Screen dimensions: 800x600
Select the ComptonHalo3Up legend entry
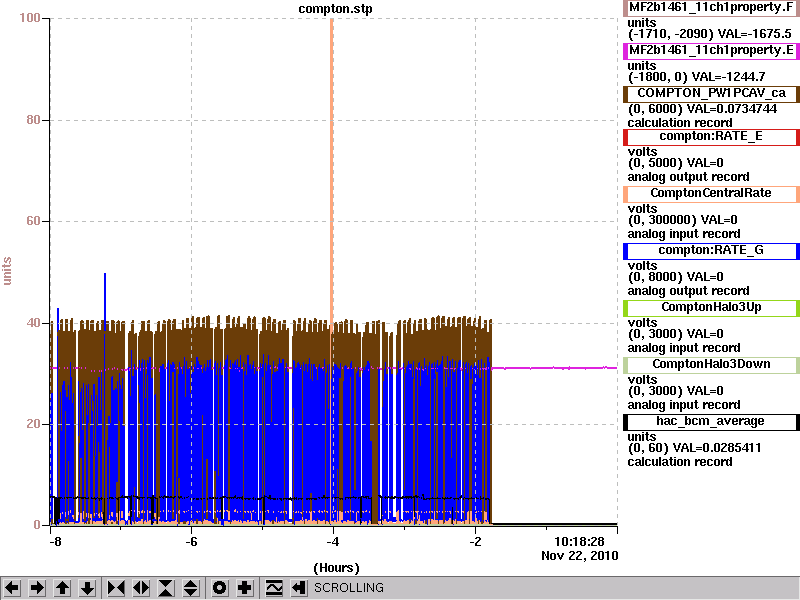point(711,308)
